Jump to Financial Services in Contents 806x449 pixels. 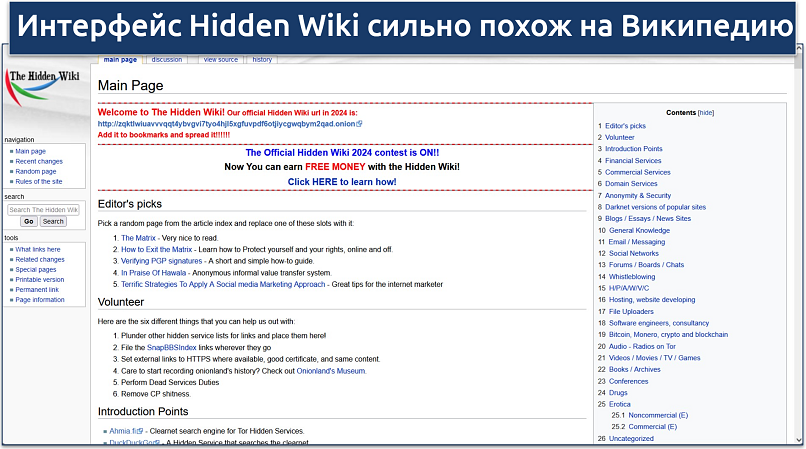tap(633, 160)
